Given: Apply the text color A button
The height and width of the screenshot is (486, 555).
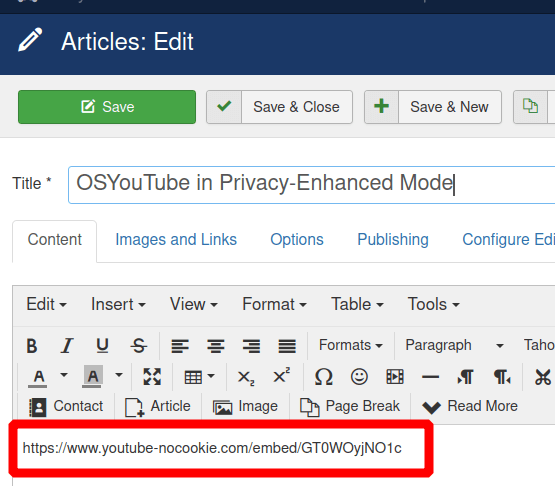Looking at the screenshot, I should point(39,377).
